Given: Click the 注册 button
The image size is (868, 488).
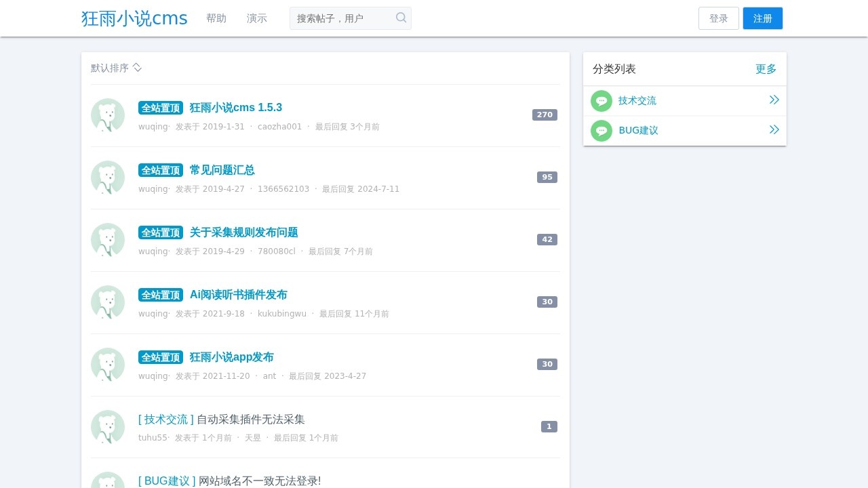Looking at the screenshot, I should [x=762, y=18].
